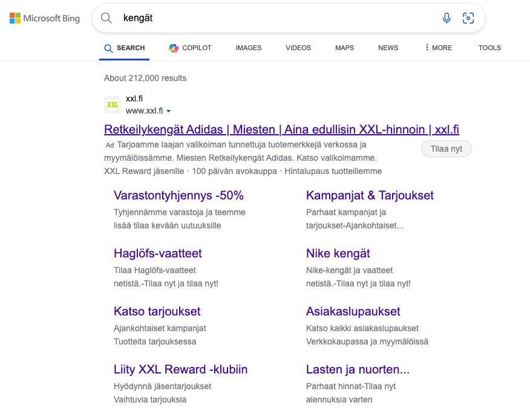Click the Tilaa nyt button
Viewport: 530px width, 420px height.
446,149
